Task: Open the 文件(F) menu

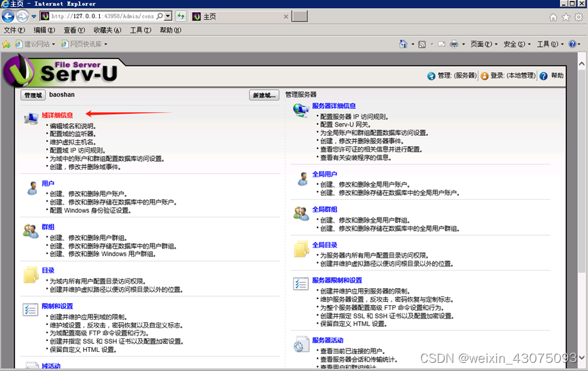Action: coord(14,30)
